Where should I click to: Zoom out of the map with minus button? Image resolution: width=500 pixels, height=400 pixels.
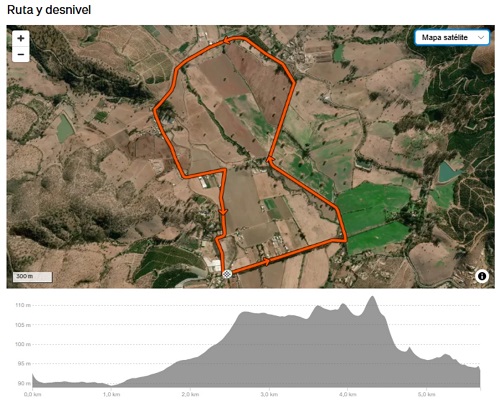pos(21,54)
